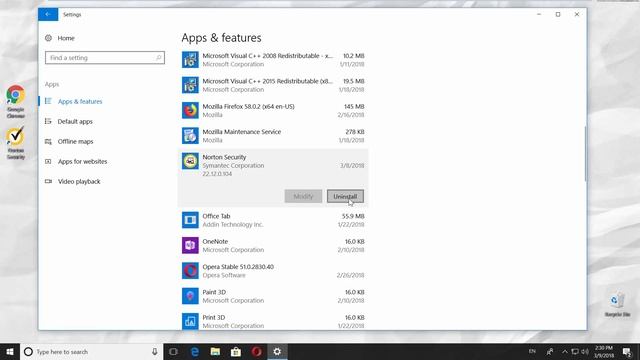The width and height of the screenshot is (640, 360).
Task: Click the Cortana microphone icon
Action: tap(155, 351)
